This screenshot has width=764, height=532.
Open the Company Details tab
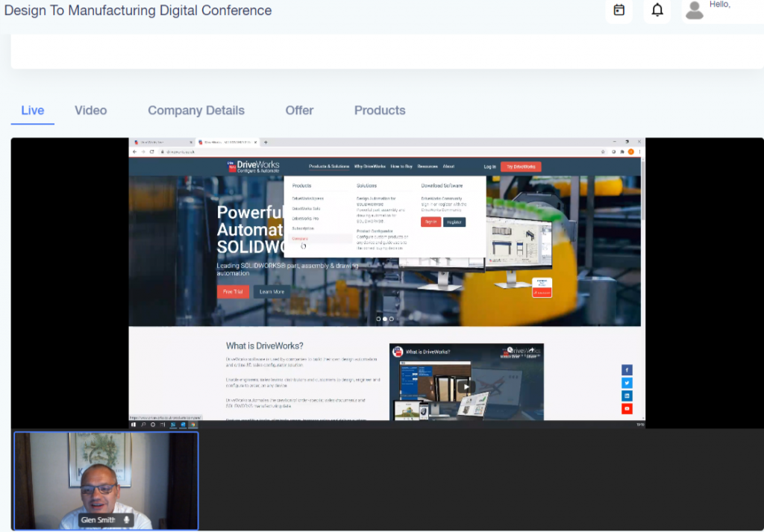pos(196,110)
